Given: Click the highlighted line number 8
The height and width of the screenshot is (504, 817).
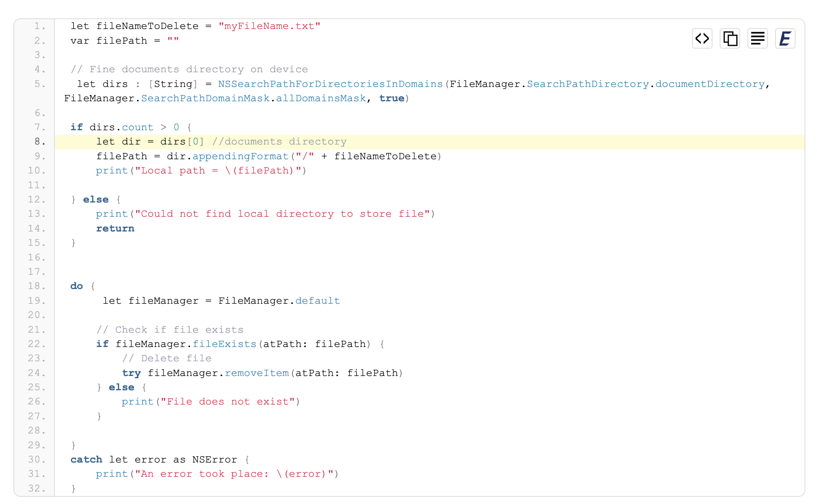Looking at the screenshot, I should click(x=40, y=142).
